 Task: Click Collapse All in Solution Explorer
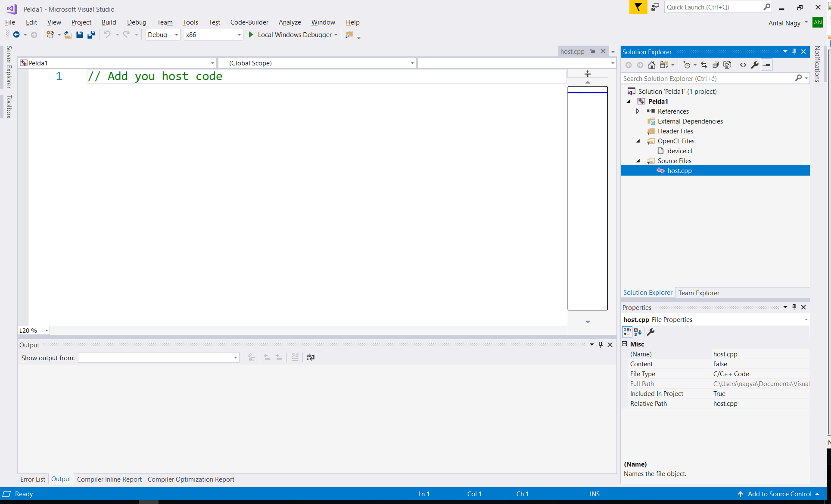[716, 65]
